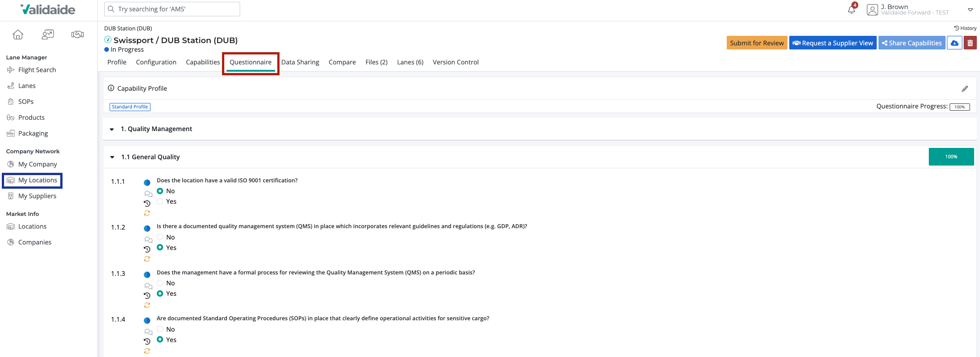Open the account dropdown arrow
Image resolution: width=980 pixels, height=357 pixels.
point(970,10)
